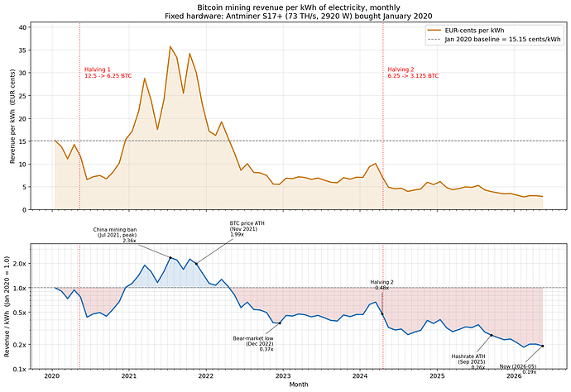Click the black 'Halving 2' annotation in bottom chart

tap(381, 282)
